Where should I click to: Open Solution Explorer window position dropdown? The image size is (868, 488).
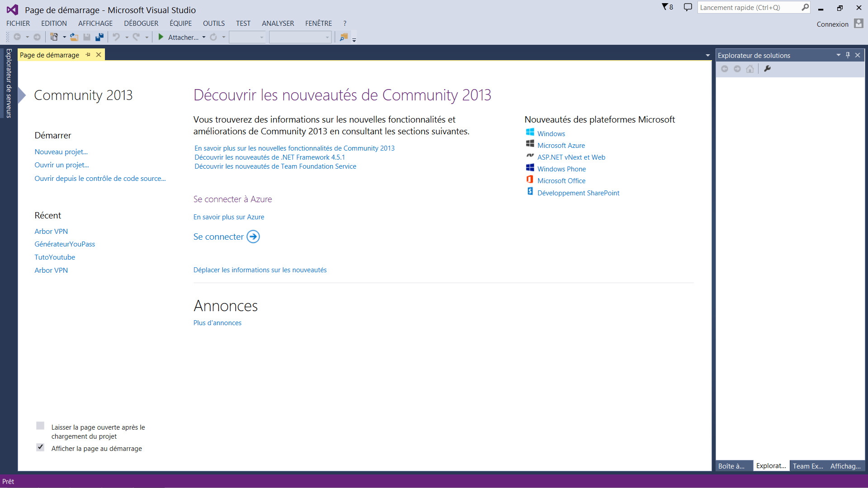tap(839, 55)
